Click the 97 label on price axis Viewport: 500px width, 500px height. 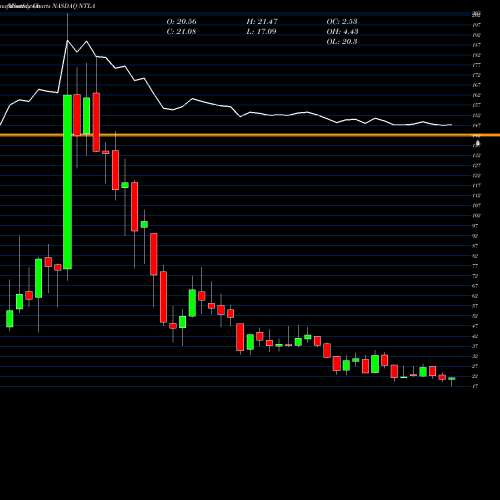(476, 226)
